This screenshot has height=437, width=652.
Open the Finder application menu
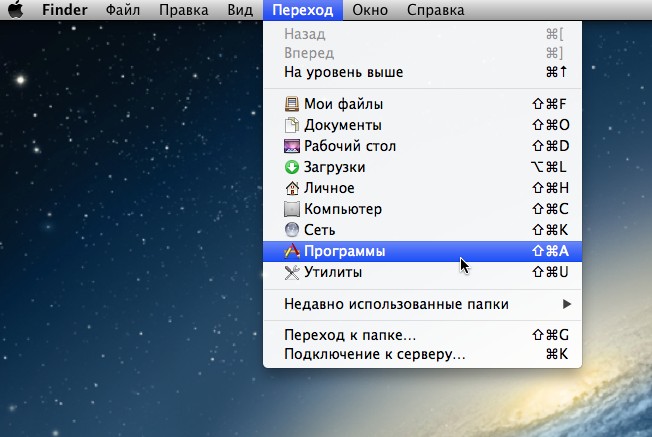point(64,10)
